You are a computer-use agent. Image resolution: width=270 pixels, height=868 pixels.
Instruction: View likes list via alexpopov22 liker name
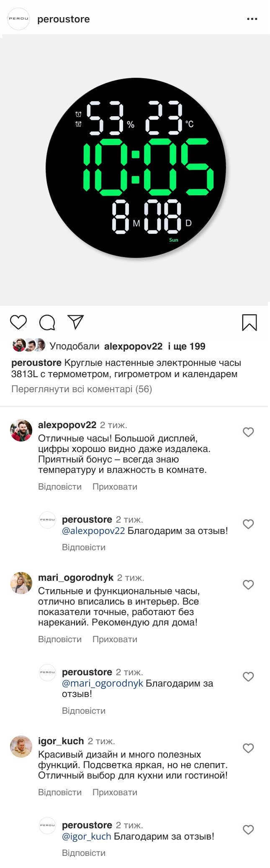click(x=133, y=346)
